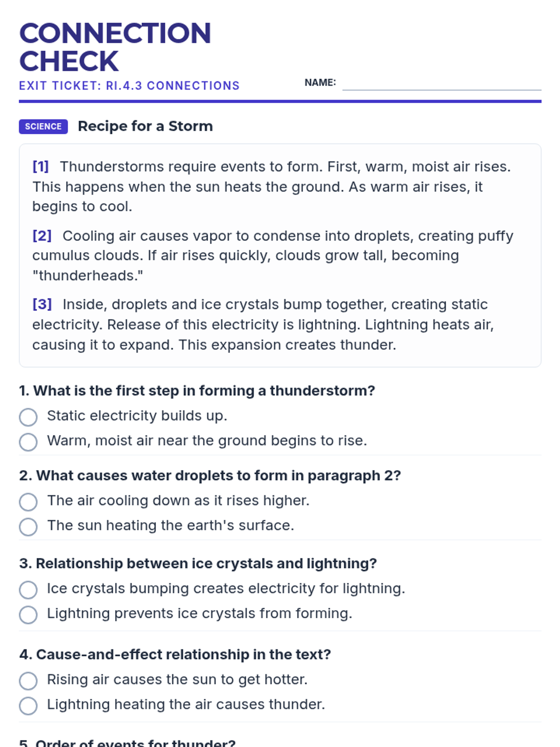This screenshot has height=747, width=560.
Task: Click question 3 about ice crystals
Action: [x=198, y=563]
